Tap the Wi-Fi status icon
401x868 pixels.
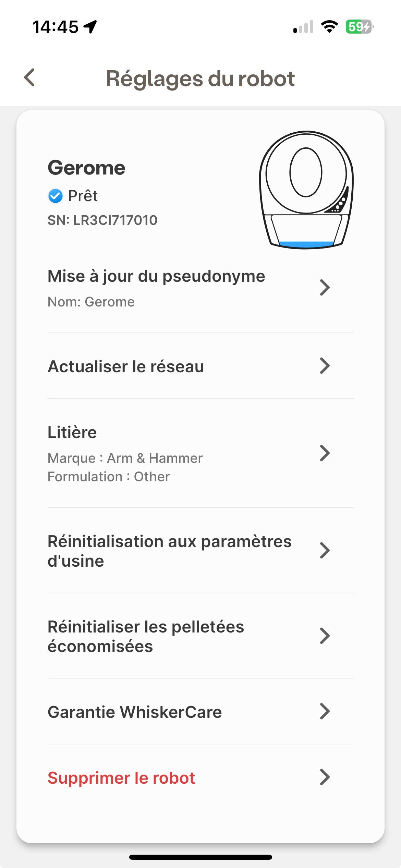(329, 26)
